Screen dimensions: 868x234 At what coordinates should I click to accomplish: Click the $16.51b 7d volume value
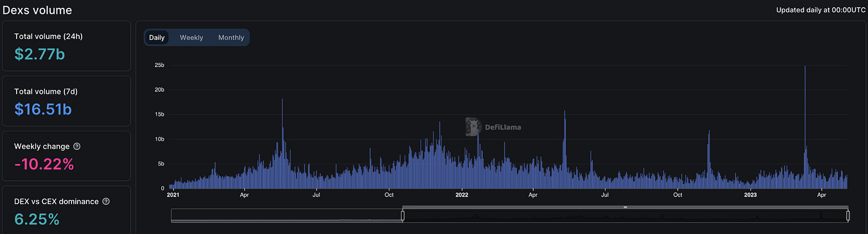pyautogui.click(x=44, y=109)
